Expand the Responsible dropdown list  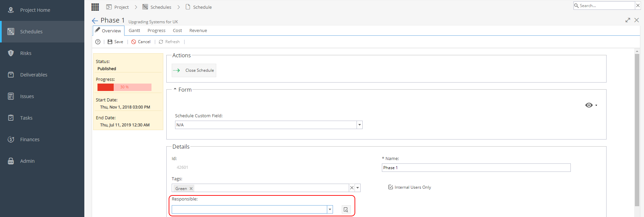point(330,210)
